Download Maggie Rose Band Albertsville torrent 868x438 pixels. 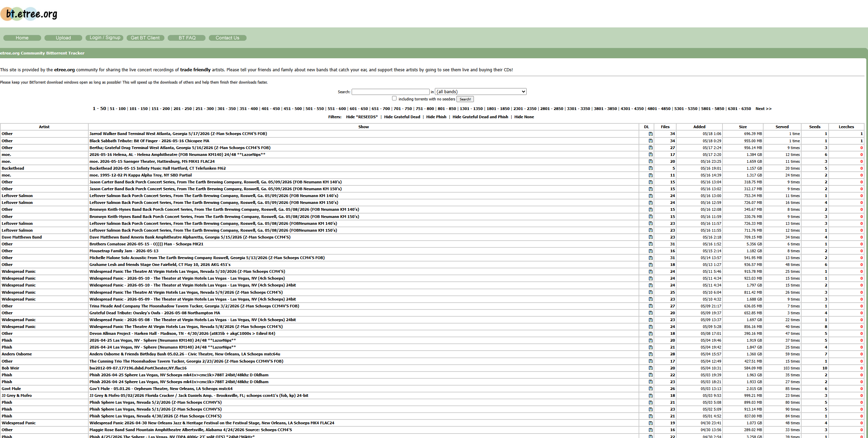click(x=651, y=430)
